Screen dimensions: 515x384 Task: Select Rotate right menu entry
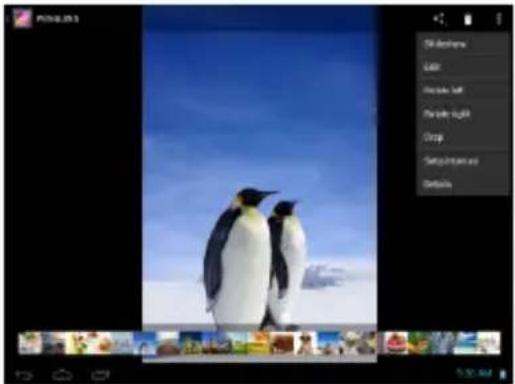pyautogui.click(x=463, y=114)
